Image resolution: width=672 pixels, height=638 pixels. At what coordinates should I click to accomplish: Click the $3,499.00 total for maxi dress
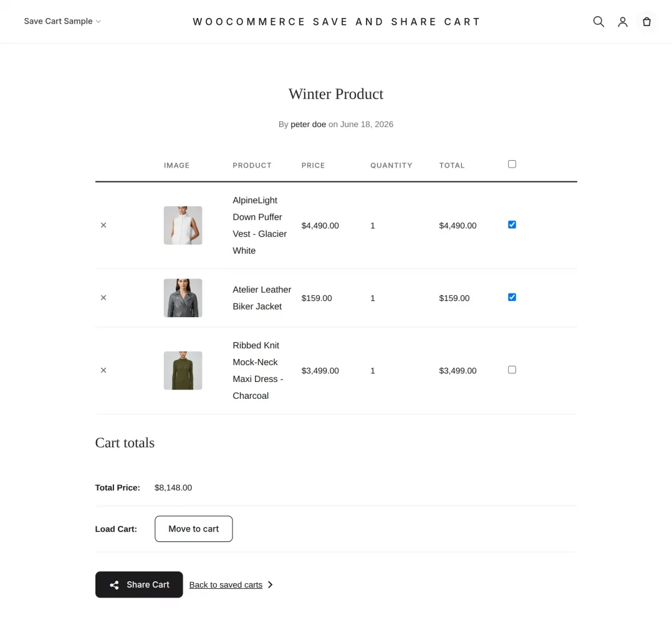tap(458, 371)
